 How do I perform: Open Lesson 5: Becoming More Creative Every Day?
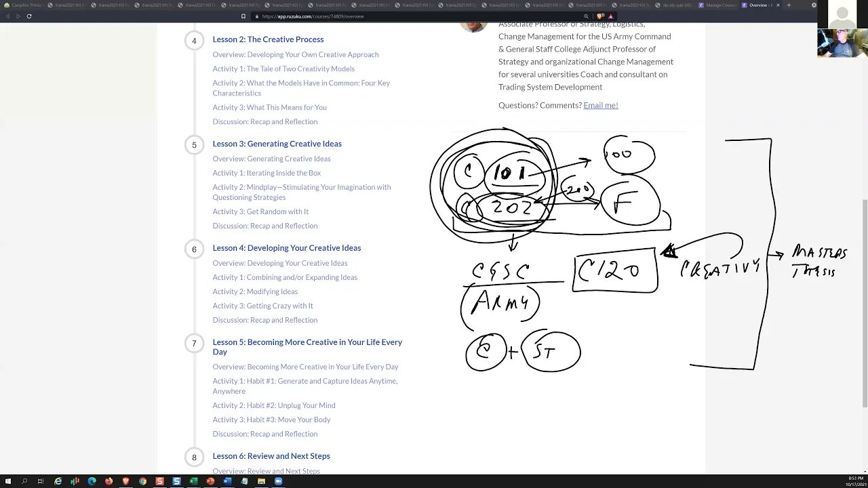tap(307, 347)
